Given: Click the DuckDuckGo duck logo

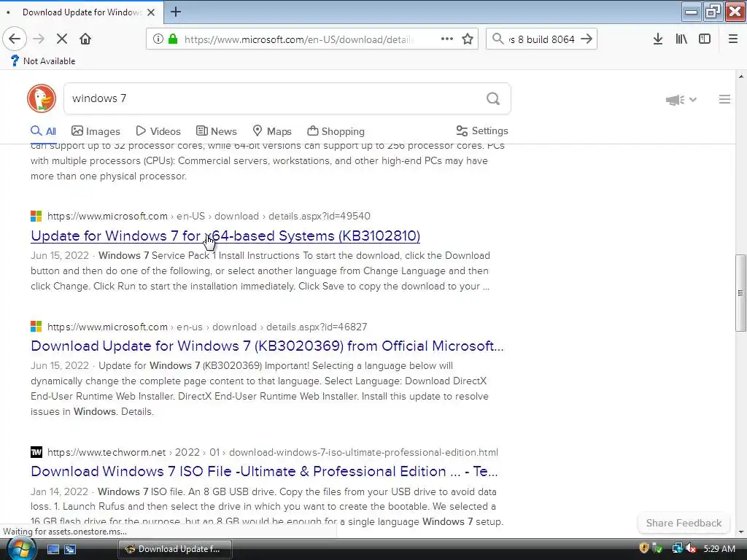Looking at the screenshot, I should [x=42, y=98].
